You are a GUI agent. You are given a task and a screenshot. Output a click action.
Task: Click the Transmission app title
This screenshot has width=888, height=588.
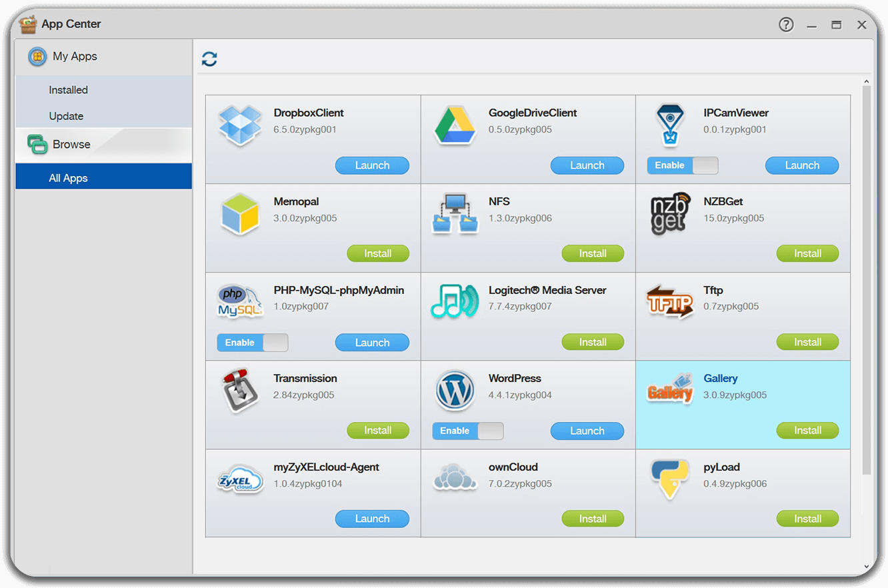305,378
